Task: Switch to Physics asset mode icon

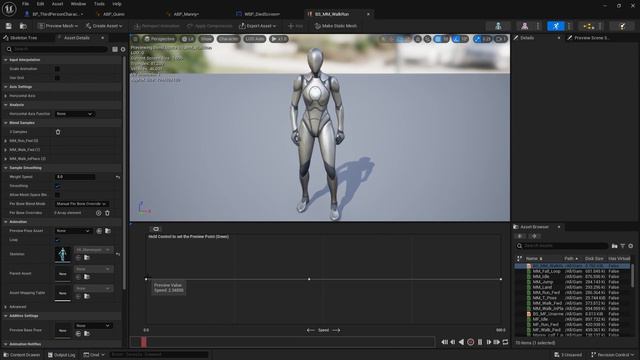Action: 622,26
